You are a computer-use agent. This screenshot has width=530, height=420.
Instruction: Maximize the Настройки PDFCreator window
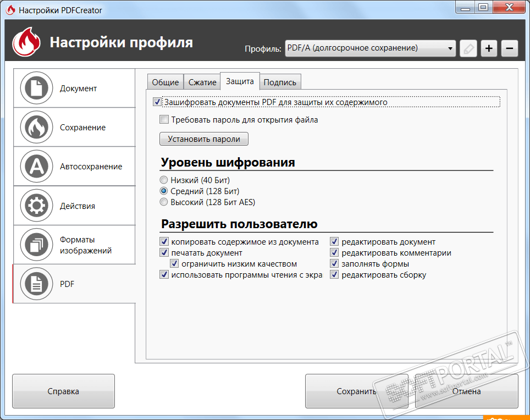pos(484,8)
